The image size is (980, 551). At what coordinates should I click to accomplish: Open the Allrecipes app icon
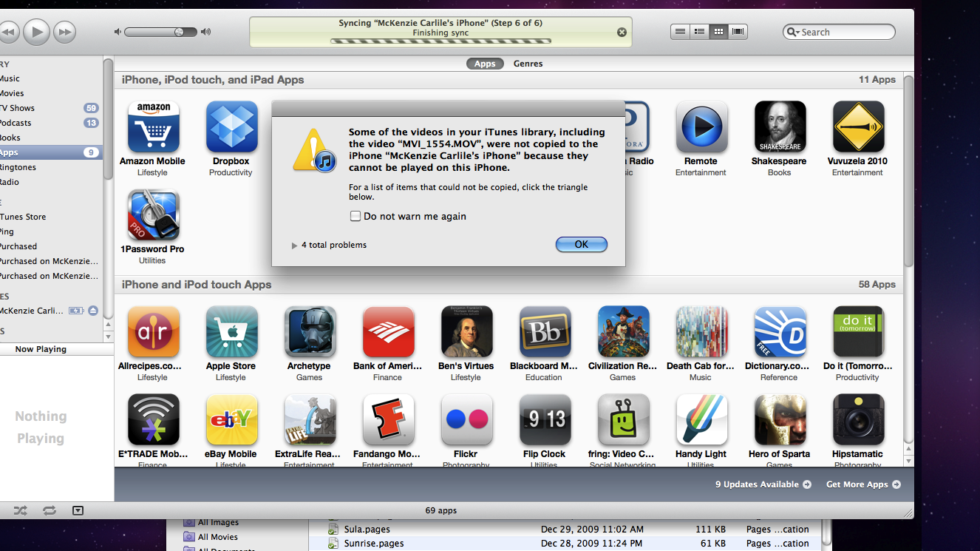153,332
